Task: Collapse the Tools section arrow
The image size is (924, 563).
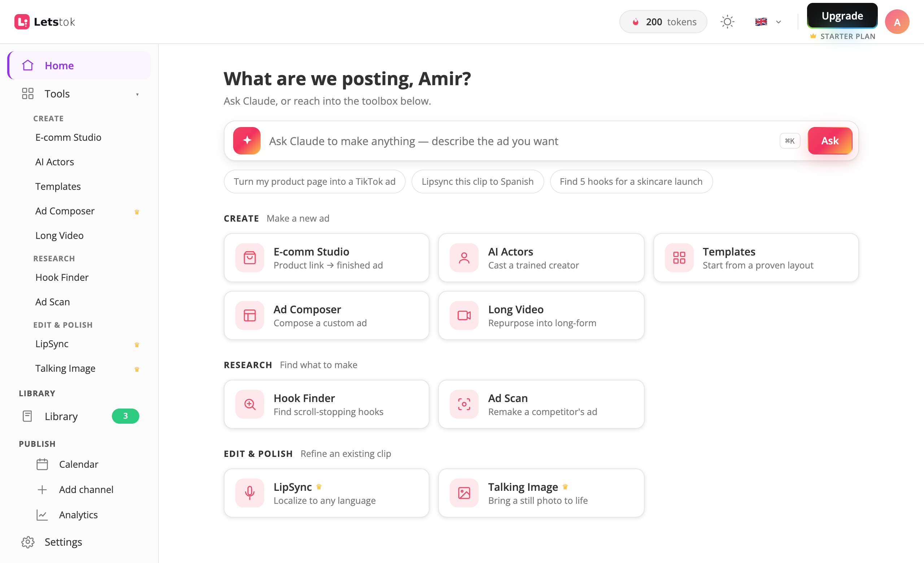Action: [x=137, y=94]
